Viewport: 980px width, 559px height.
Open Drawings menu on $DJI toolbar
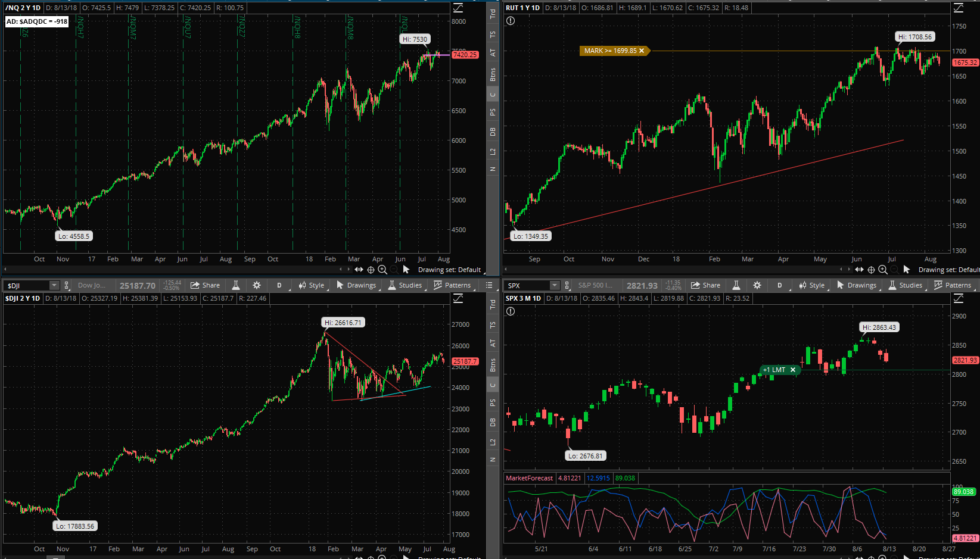click(x=356, y=285)
